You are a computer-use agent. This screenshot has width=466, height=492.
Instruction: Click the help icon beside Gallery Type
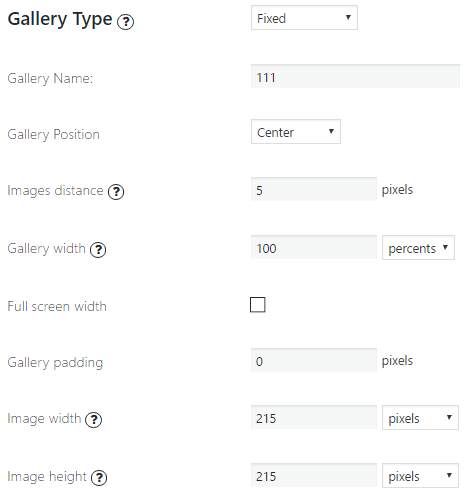125,22
